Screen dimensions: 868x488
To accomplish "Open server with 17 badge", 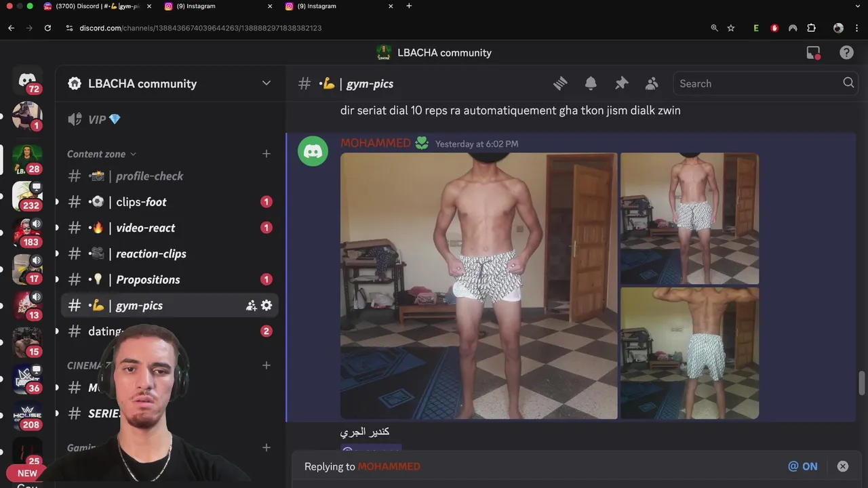I will coord(27,269).
